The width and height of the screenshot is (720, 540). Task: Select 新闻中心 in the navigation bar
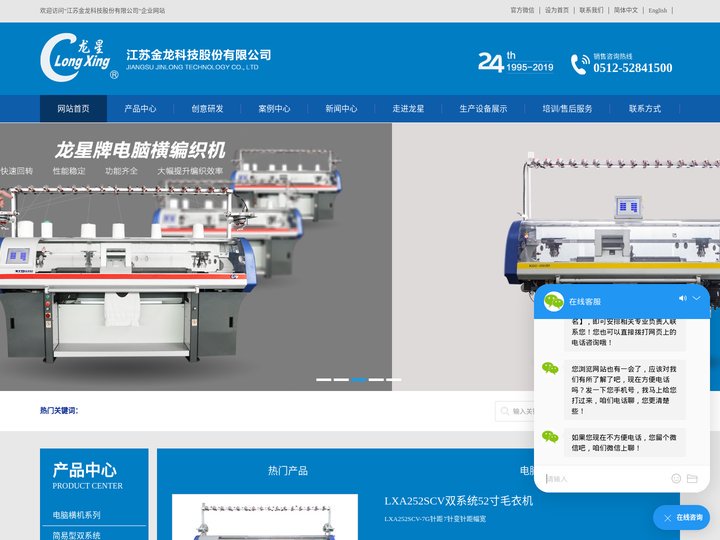(341, 109)
